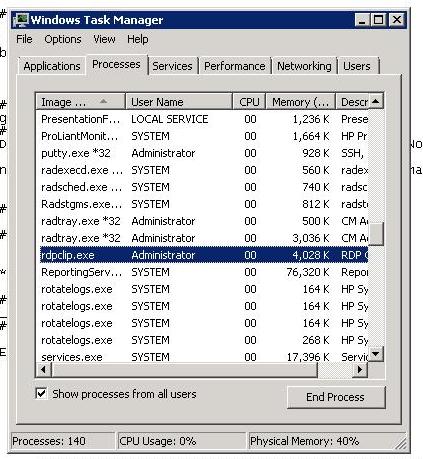
Task: Click the 928 K memory value
Action: (x=316, y=153)
